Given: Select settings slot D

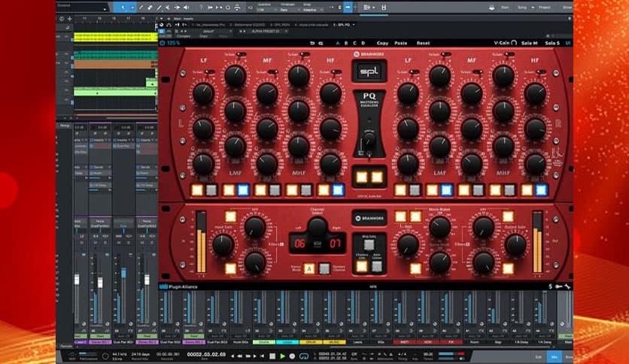Looking at the screenshot, I should 363,43.
